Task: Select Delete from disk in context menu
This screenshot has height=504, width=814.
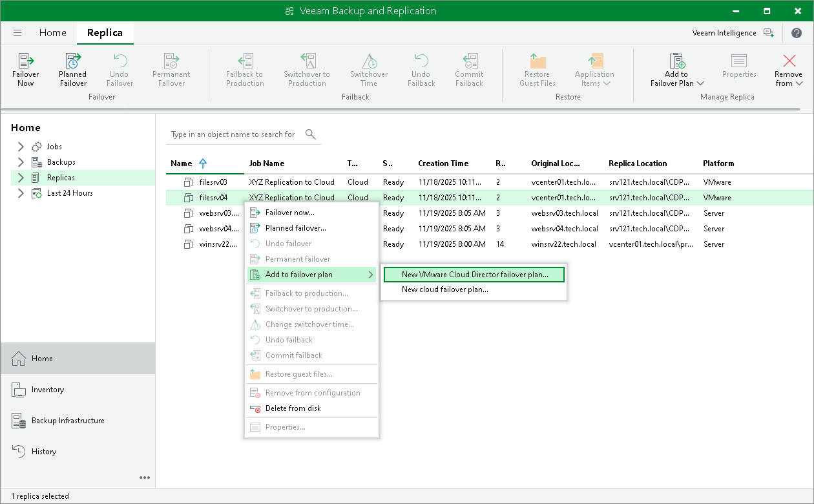Action: (x=293, y=408)
